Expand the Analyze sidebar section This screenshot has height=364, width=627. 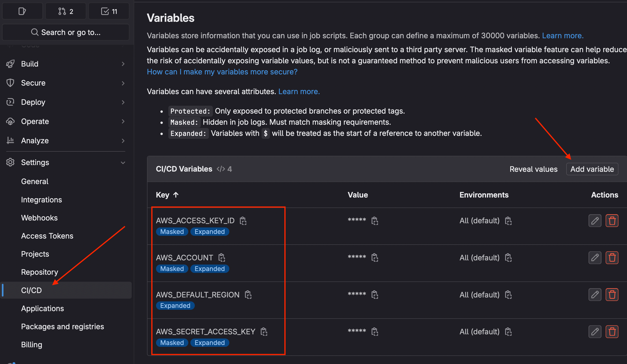coord(66,140)
